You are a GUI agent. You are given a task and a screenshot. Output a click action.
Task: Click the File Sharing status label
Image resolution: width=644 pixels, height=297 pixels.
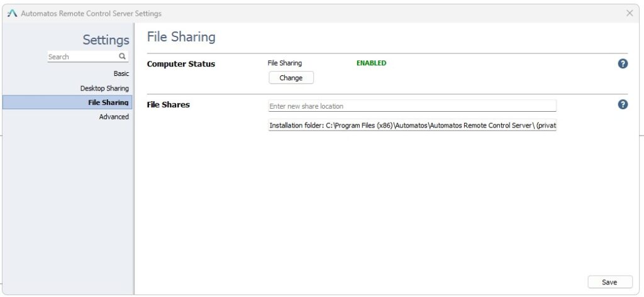tap(285, 63)
